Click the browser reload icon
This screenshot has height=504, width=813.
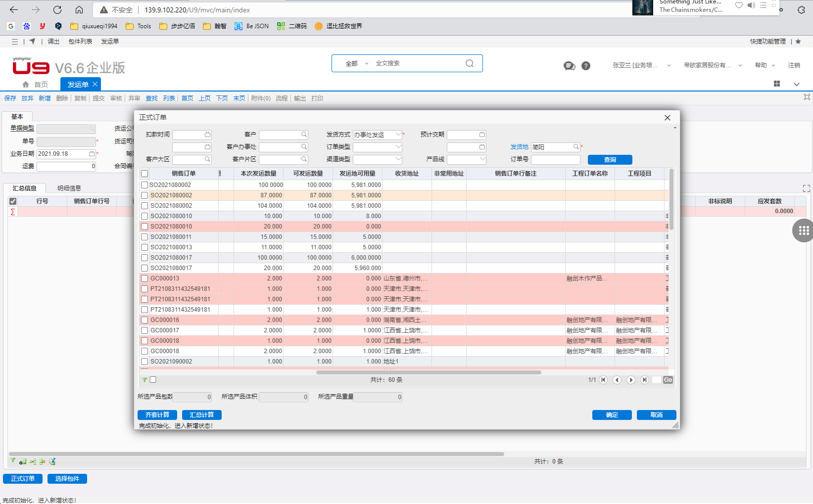tap(57, 10)
